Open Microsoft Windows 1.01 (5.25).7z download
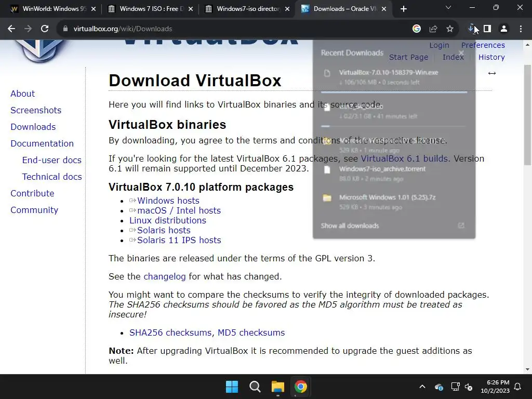 tap(394, 202)
